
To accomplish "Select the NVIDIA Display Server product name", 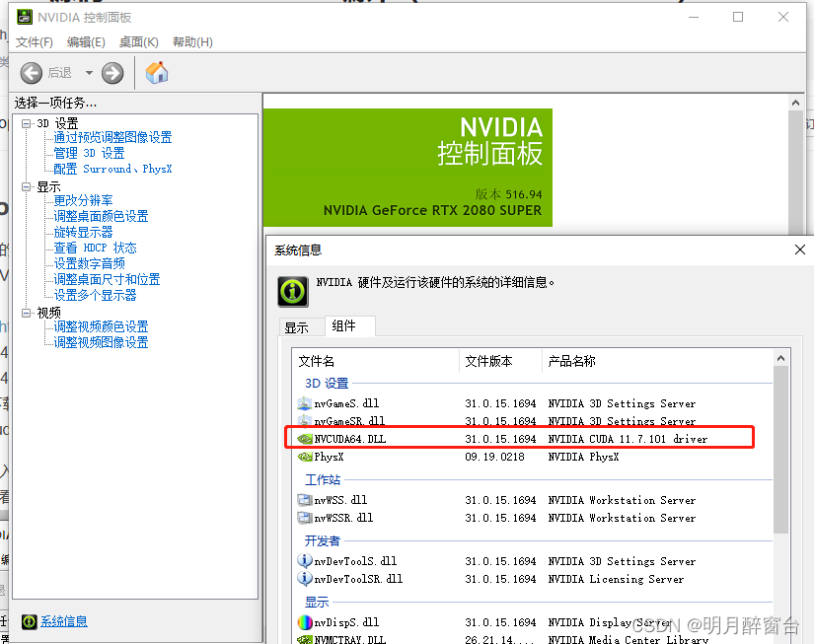I will click(x=610, y=622).
